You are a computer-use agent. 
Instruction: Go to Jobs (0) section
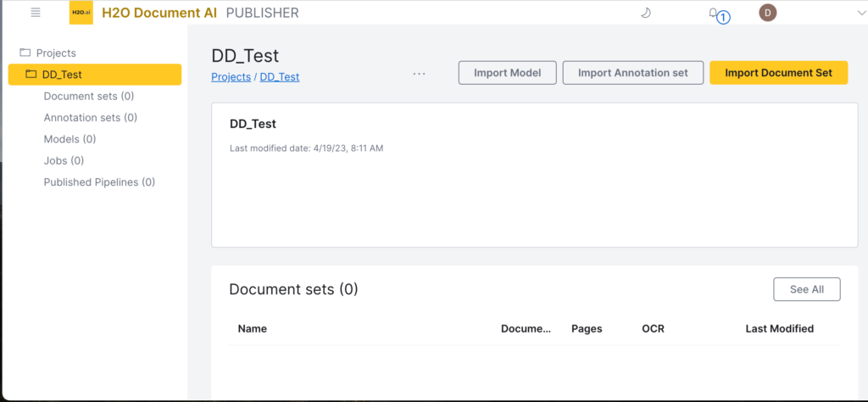[x=64, y=160]
